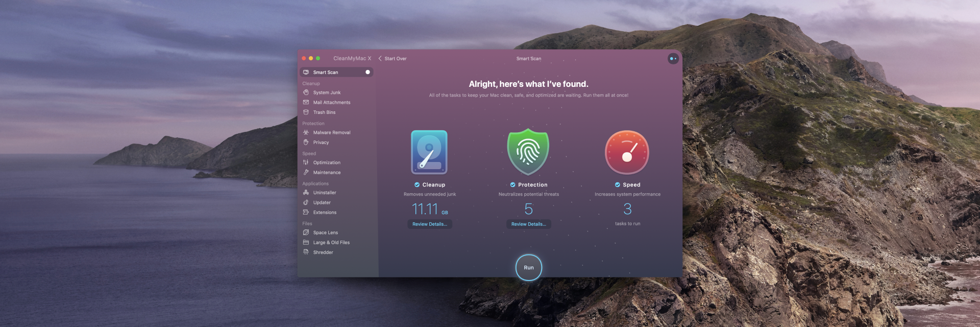This screenshot has height=327, width=980.
Task: Click the Start Over label
Action: tap(396, 59)
